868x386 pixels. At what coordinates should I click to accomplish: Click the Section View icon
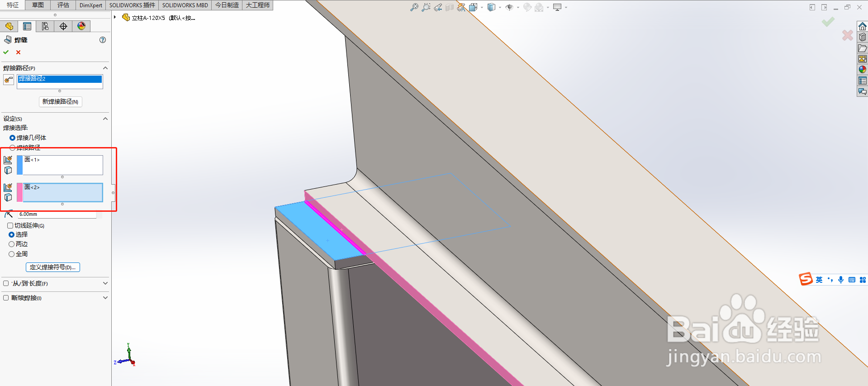(x=450, y=7)
